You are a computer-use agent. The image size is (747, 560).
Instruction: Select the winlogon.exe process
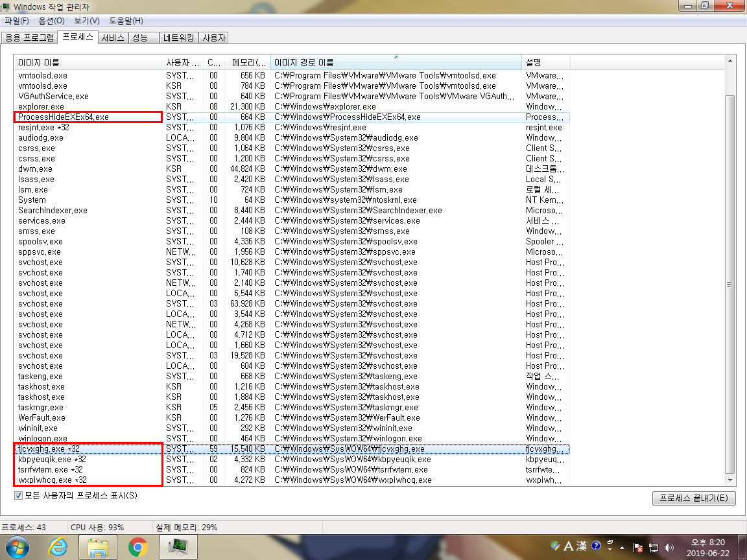292,439
